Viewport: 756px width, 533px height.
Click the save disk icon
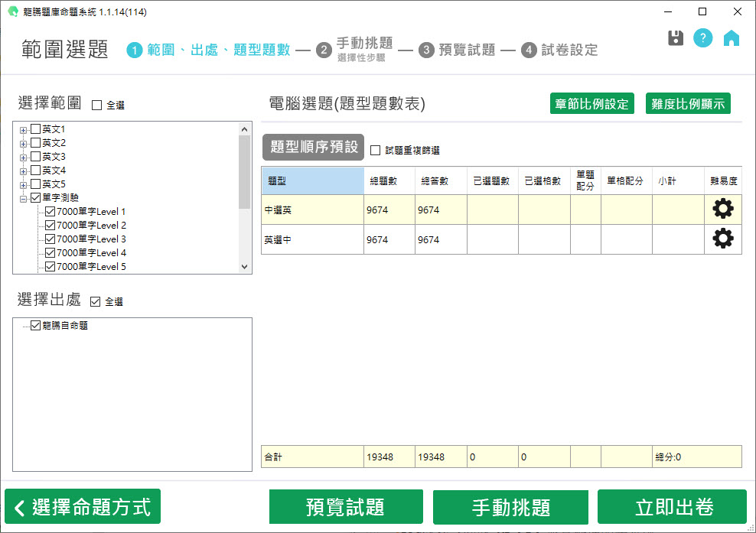[676, 38]
